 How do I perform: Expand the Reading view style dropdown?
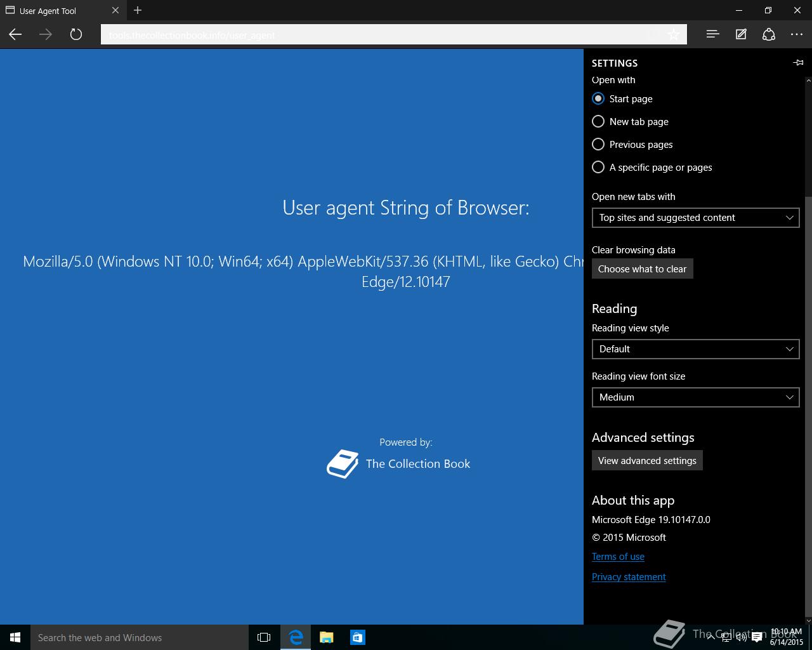(x=695, y=349)
